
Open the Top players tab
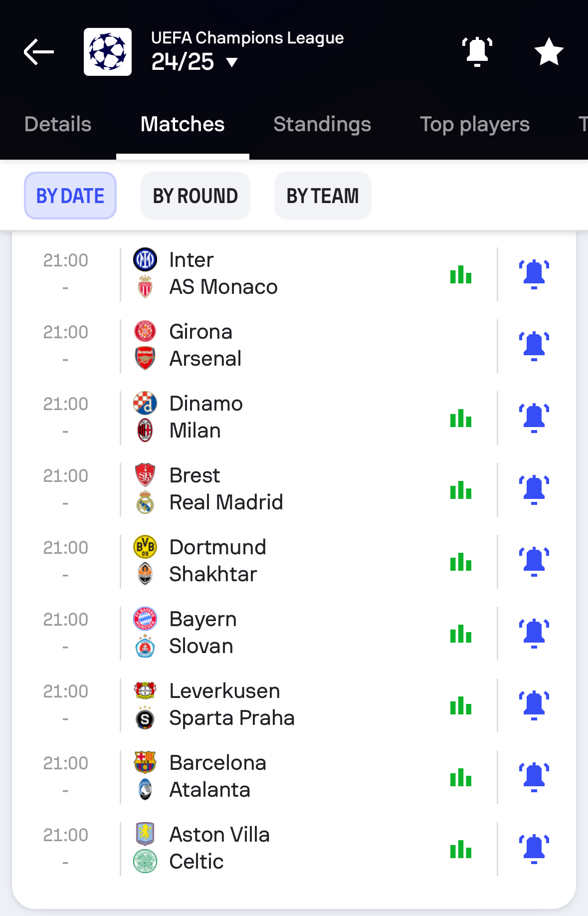pos(475,124)
